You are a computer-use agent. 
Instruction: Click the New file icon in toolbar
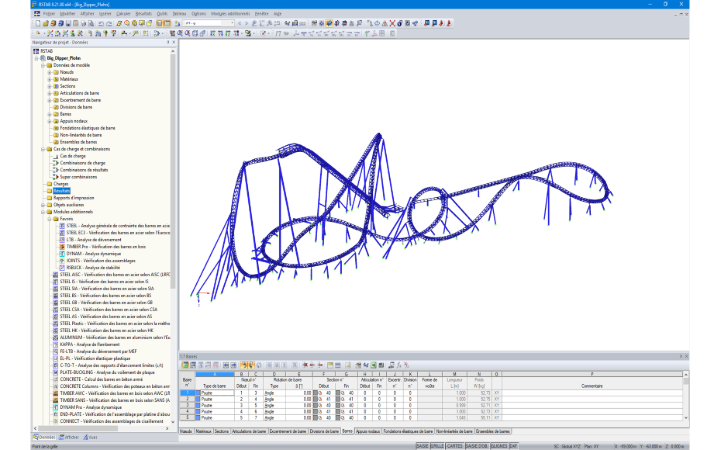tap(38, 23)
